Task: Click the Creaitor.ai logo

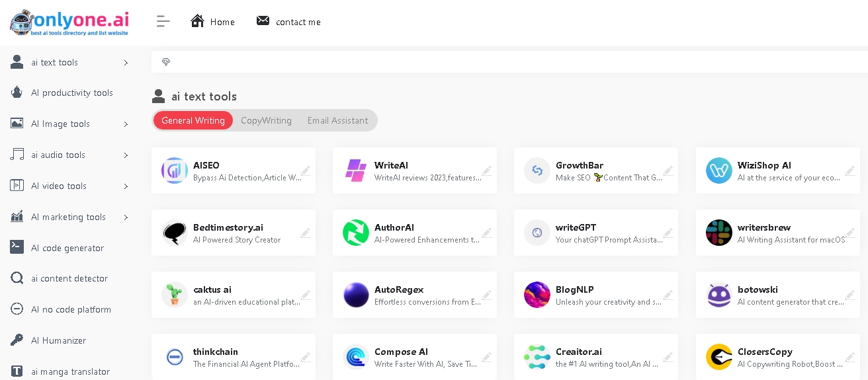Action: 537,357
